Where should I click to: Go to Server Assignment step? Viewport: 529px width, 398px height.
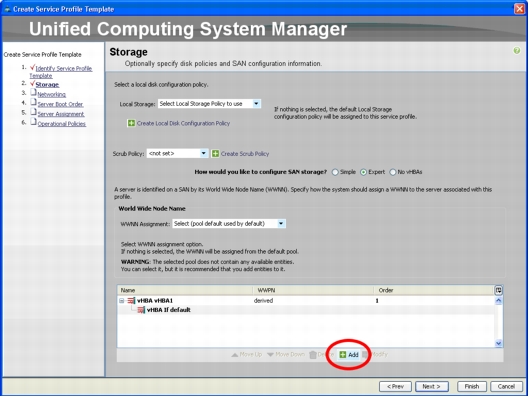tap(61, 114)
